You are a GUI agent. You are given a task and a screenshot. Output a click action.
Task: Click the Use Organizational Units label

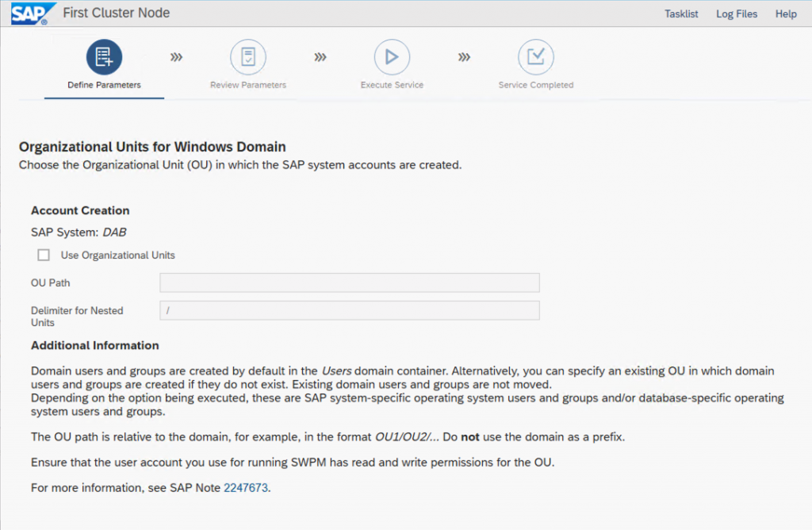[118, 255]
